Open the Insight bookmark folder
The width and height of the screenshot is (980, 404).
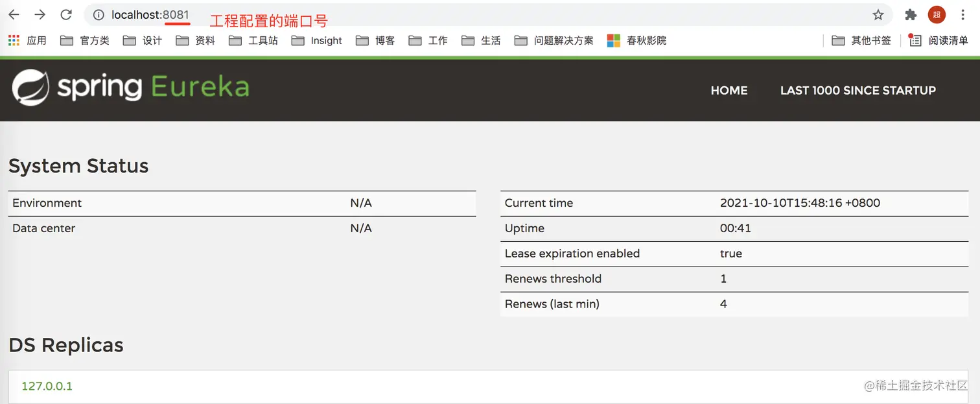pos(317,40)
